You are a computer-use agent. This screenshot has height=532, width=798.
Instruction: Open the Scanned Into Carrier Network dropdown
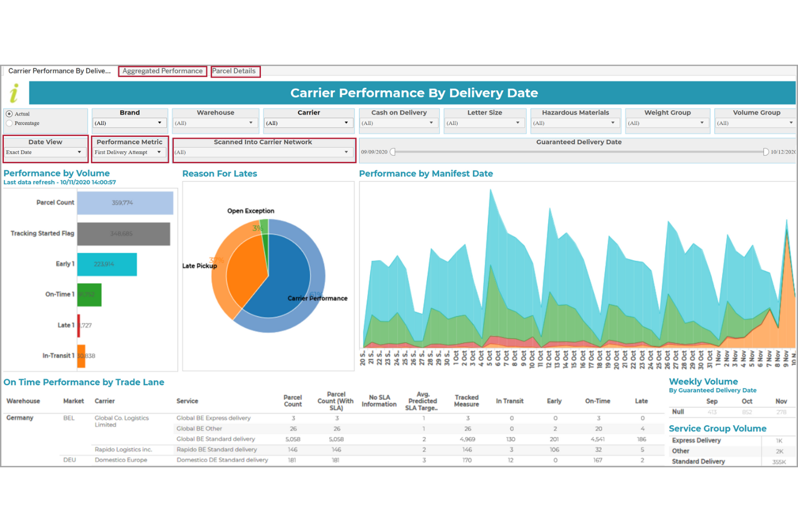tap(263, 153)
